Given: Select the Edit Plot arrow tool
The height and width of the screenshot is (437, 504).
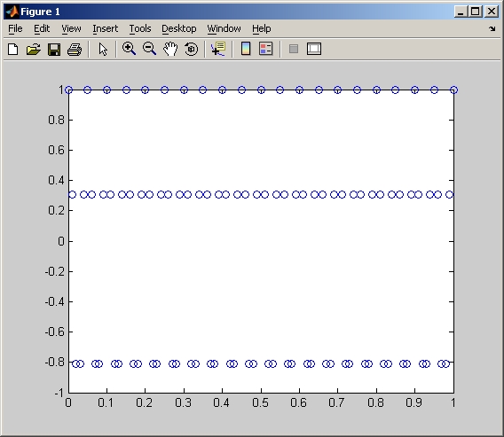Looking at the screenshot, I should pyautogui.click(x=103, y=49).
